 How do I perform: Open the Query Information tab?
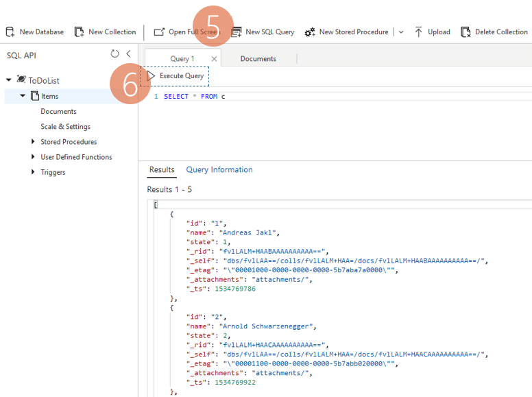(x=219, y=169)
